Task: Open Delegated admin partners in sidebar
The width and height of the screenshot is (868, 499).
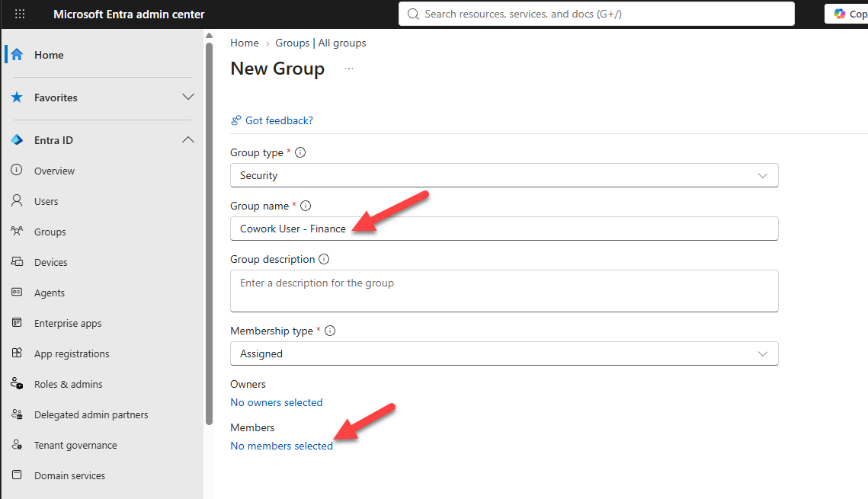Action: [91, 414]
